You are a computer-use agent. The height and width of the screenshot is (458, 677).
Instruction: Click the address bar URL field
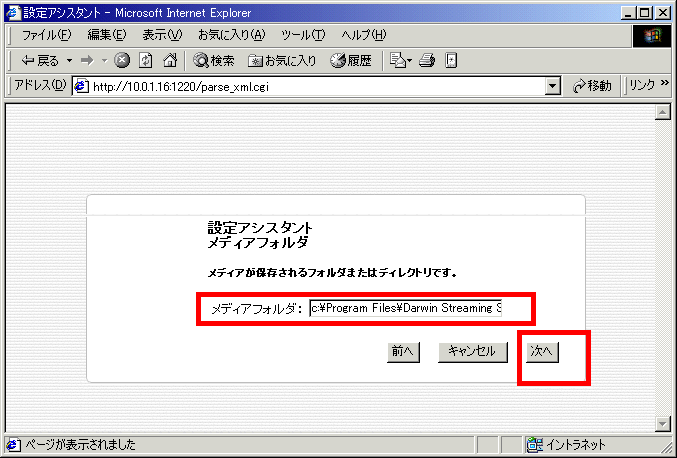318,87
